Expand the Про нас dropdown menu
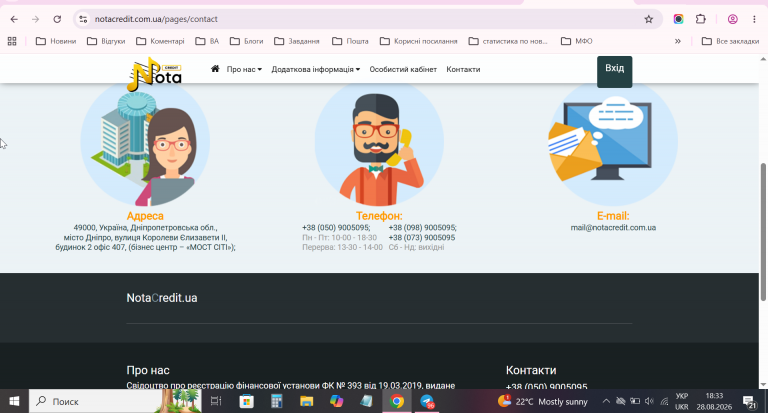Image resolution: width=768 pixels, height=413 pixels. click(x=244, y=70)
